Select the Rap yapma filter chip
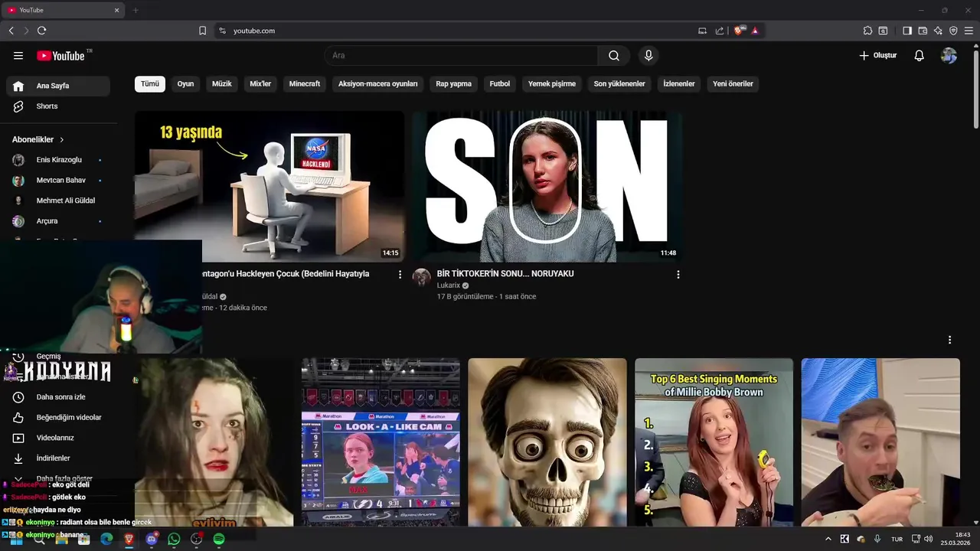The height and width of the screenshot is (551, 980). click(454, 83)
